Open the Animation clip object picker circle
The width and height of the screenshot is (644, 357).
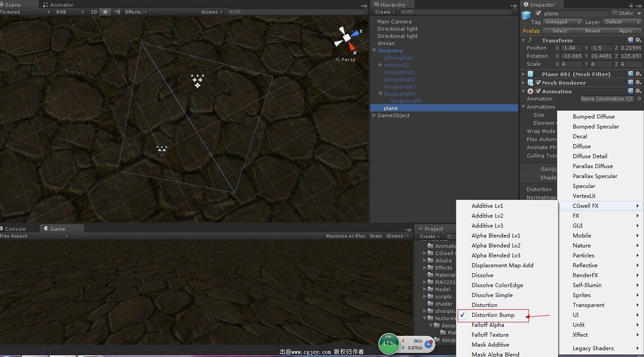[x=639, y=99]
